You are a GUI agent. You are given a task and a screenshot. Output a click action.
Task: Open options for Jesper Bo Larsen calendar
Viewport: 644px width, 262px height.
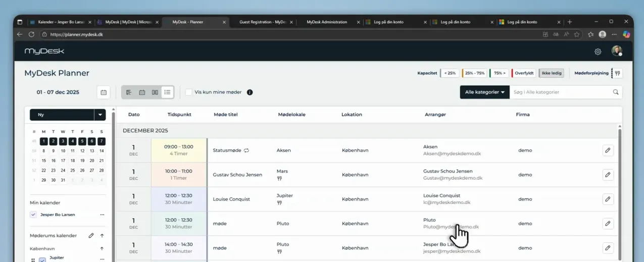[102, 215]
